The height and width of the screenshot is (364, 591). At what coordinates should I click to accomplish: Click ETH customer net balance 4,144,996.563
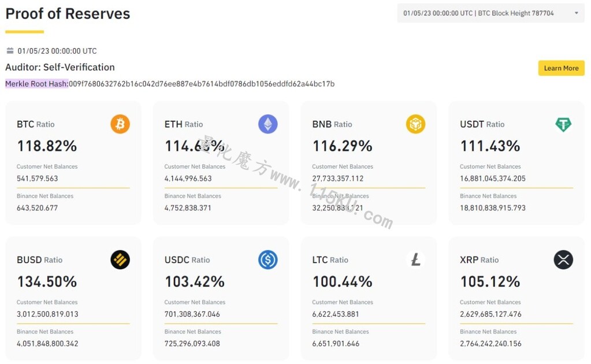[188, 179]
